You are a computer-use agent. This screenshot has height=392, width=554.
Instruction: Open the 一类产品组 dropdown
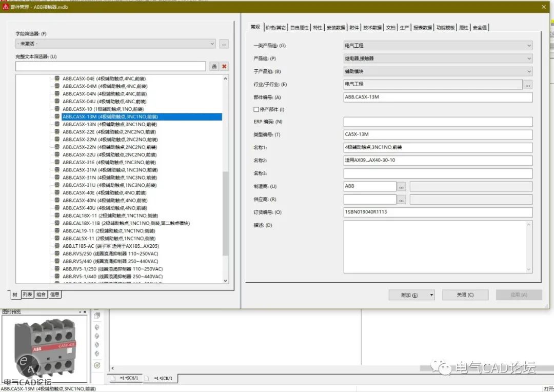pos(529,46)
